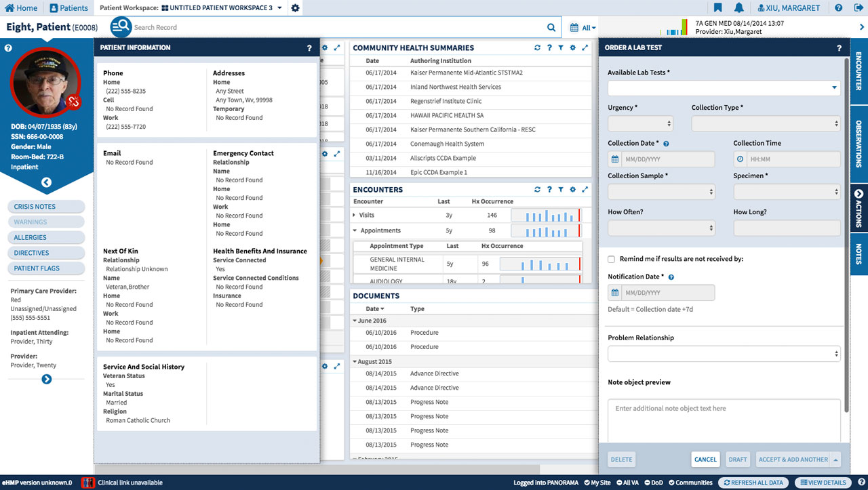868x490 pixels.
Task: Open help for Patient Information panel
Action: point(309,48)
